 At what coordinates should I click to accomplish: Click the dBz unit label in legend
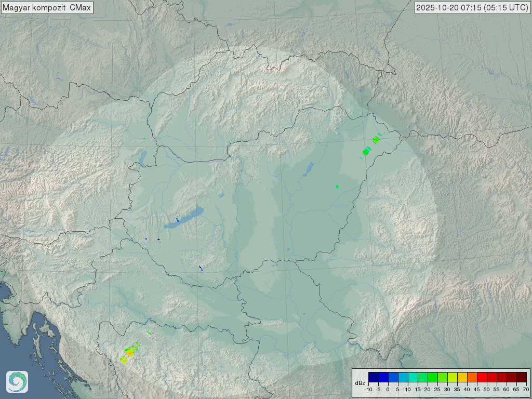coord(360,383)
